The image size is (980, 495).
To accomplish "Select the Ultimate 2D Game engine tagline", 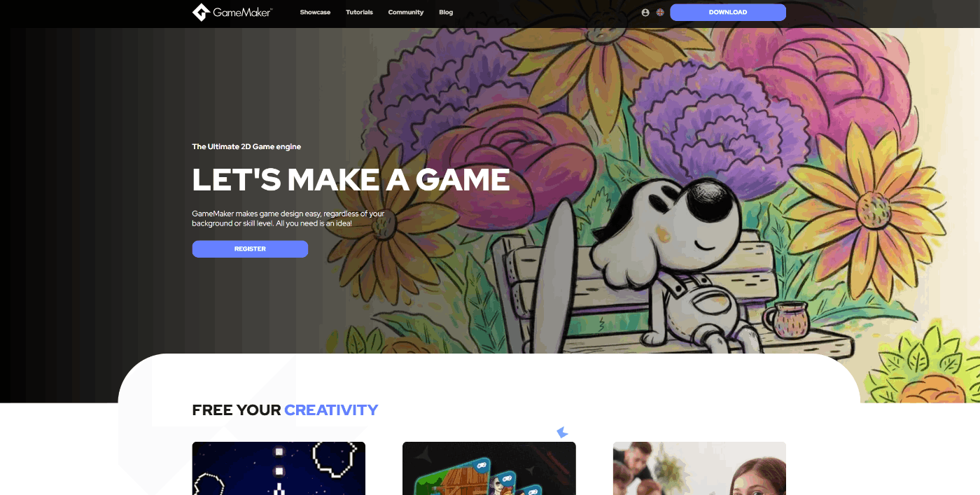I will [246, 147].
